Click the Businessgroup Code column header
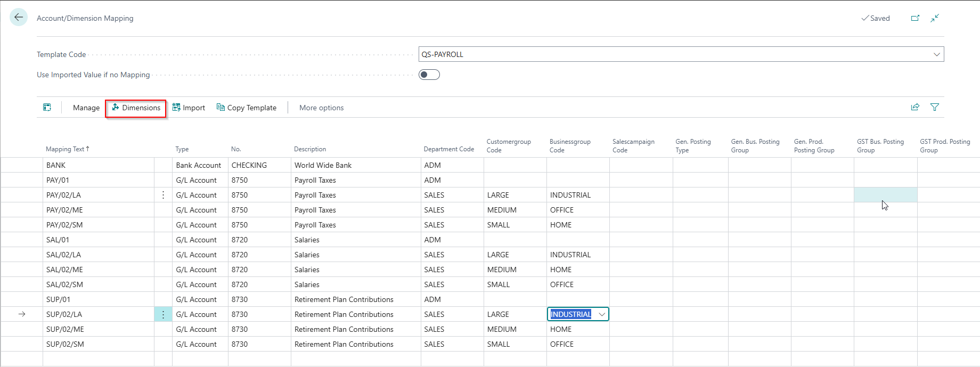 tap(570, 146)
